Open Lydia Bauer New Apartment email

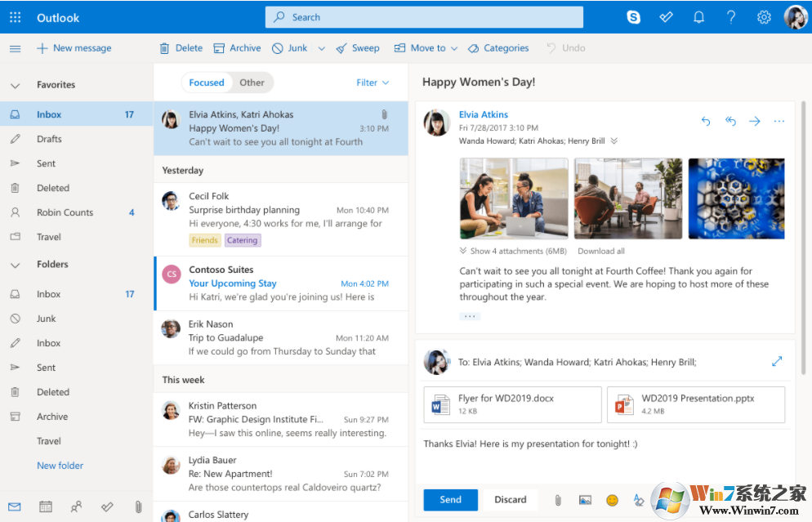(x=282, y=474)
